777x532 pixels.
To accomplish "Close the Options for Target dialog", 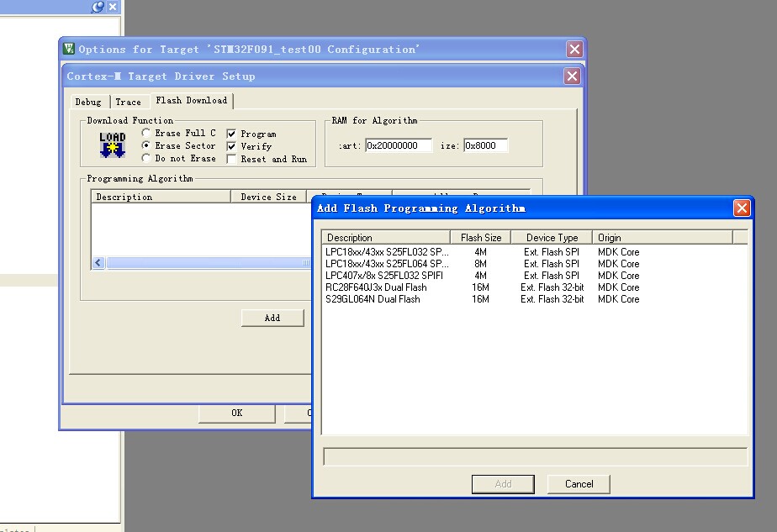I will coord(575,49).
